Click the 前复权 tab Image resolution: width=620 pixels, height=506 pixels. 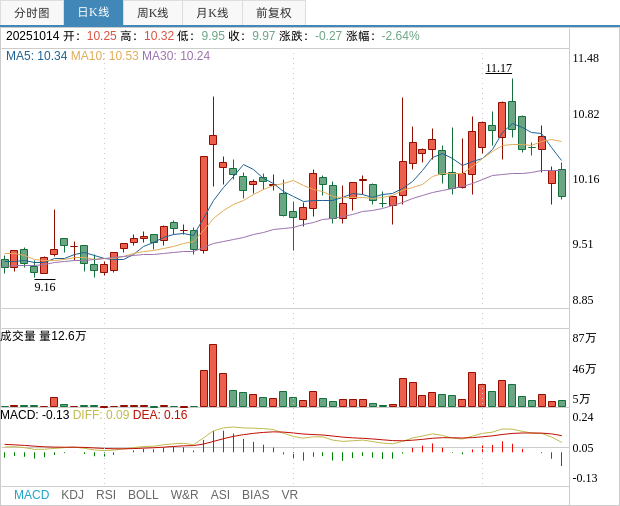[x=274, y=13]
